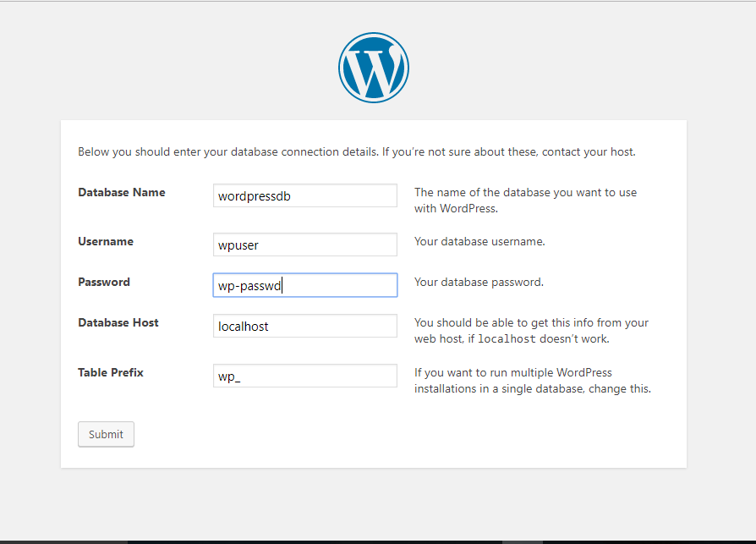Click the hint about multiple WordPress installations

533,381
